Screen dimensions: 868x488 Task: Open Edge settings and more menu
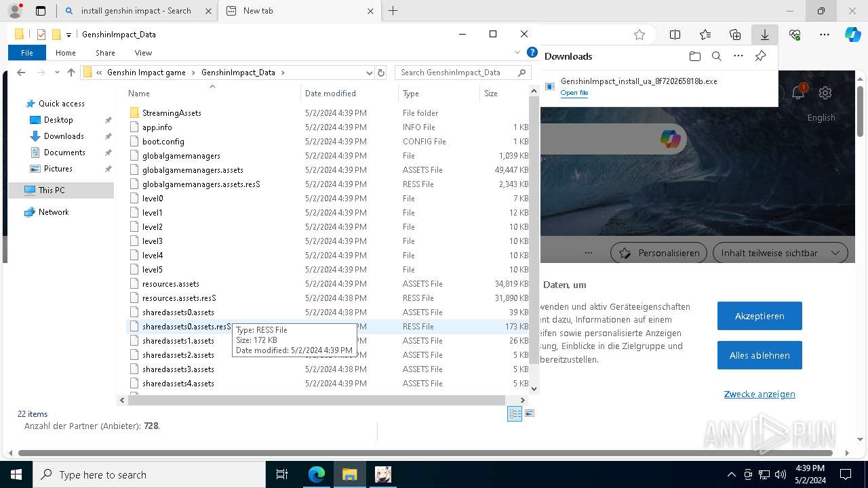[x=825, y=35]
